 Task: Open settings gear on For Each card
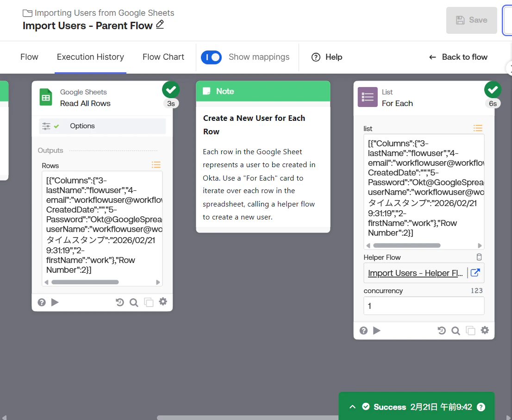point(485,330)
